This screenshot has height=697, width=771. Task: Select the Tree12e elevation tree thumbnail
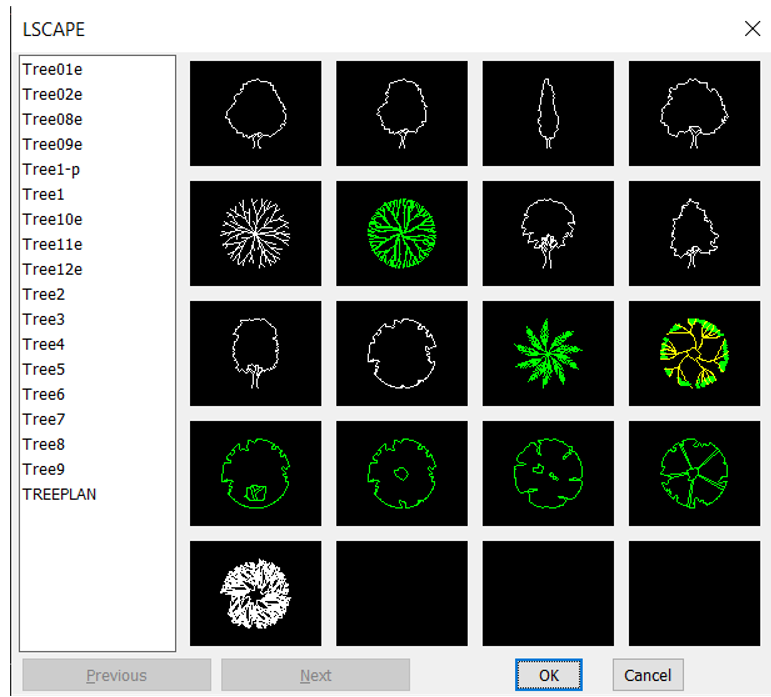coord(256,353)
